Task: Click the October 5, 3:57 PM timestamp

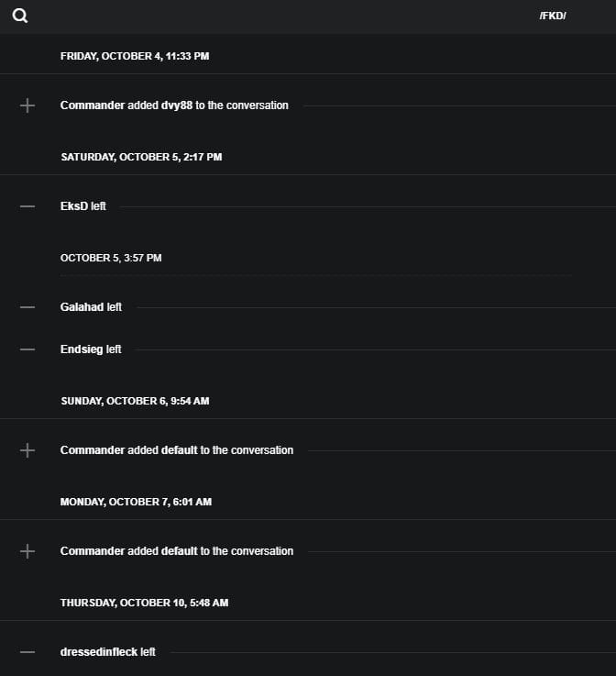Action: pyautogui.click(x=111, y=258)
